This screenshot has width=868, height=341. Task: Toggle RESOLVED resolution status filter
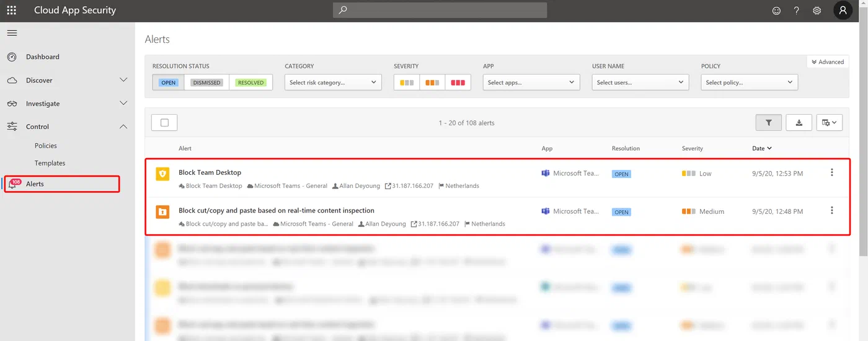(x=250, y=82)
